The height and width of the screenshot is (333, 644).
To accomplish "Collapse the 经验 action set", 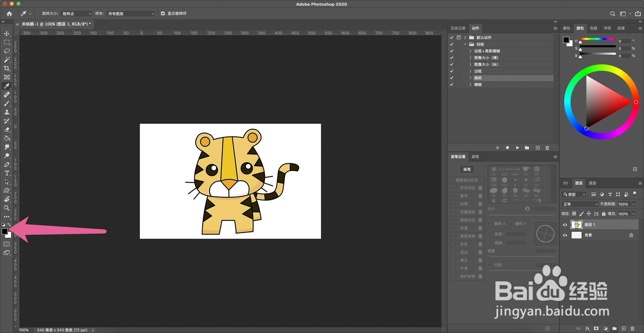I will click(465, 44).
